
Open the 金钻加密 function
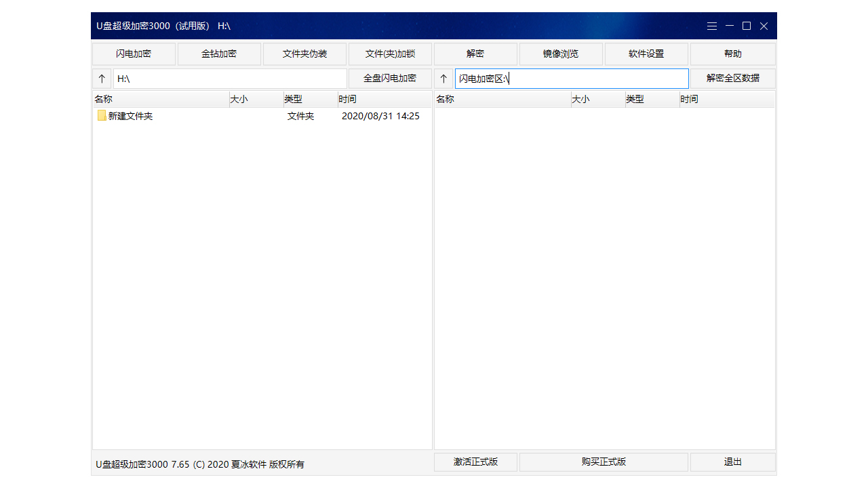pos(219,54)
